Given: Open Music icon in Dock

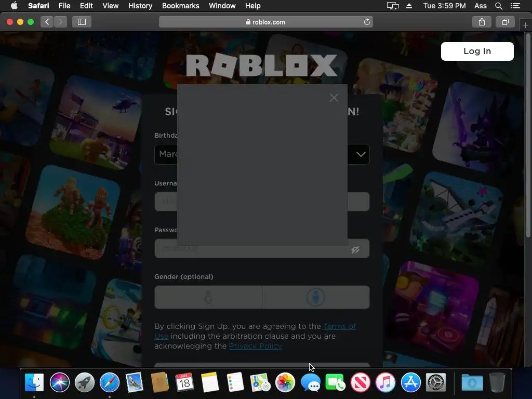Looking at the screenshot, I should pyautogui.click(x=385, y=382).
